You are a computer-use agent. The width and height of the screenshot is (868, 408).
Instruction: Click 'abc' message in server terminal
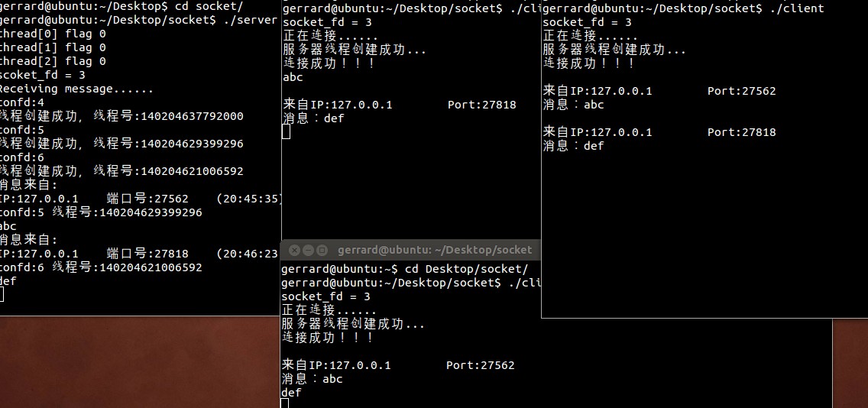(x=8, y=226)
